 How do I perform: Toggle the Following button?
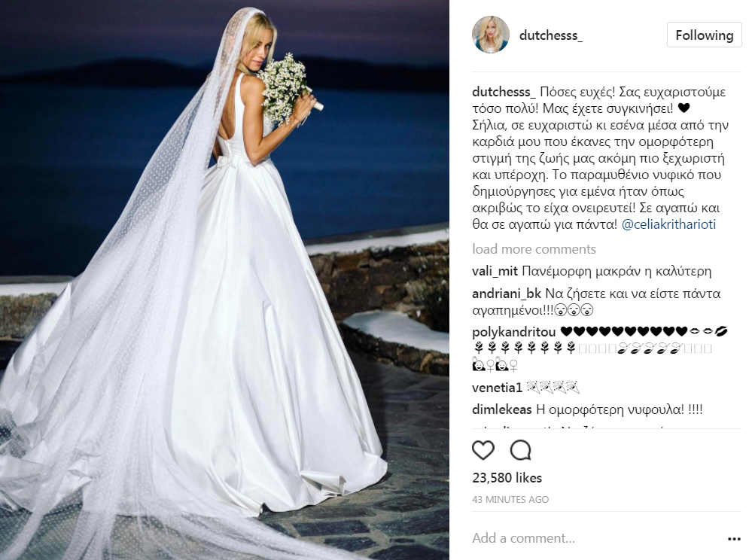(x=704, y=35)
